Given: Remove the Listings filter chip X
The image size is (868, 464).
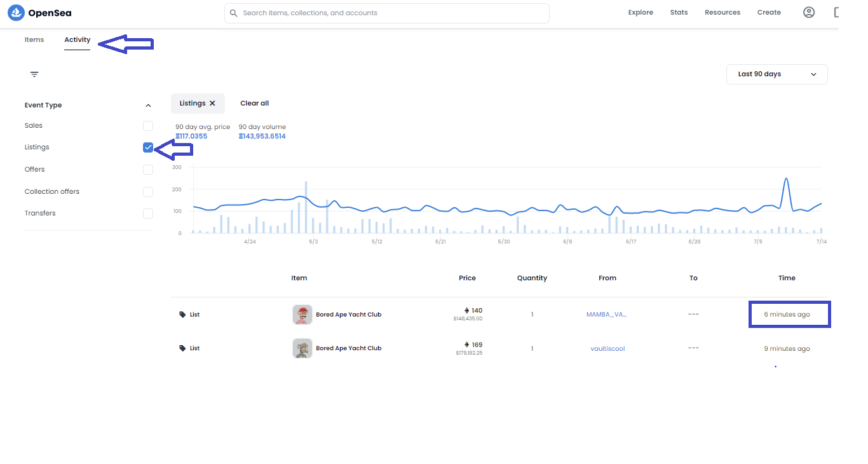Looking at the screenshot, I should pyautogui.click(x=212, y=103).
